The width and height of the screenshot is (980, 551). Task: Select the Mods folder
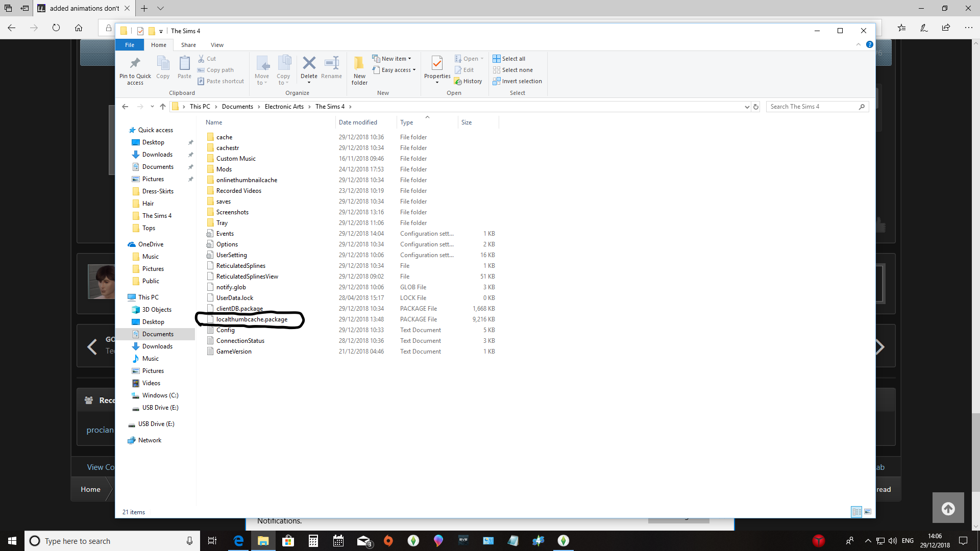[224, 169]
